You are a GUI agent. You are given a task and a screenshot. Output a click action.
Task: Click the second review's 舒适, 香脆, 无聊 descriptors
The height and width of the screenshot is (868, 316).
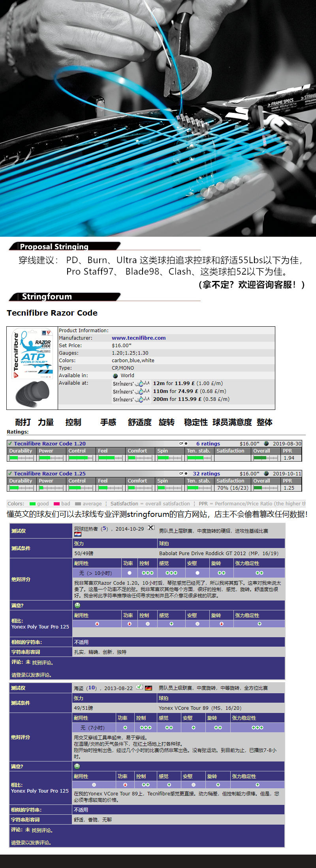(x=93, y=819)
